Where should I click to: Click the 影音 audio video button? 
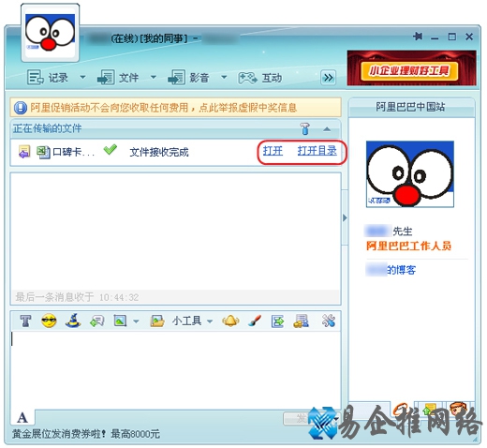(x=188, y=77)
